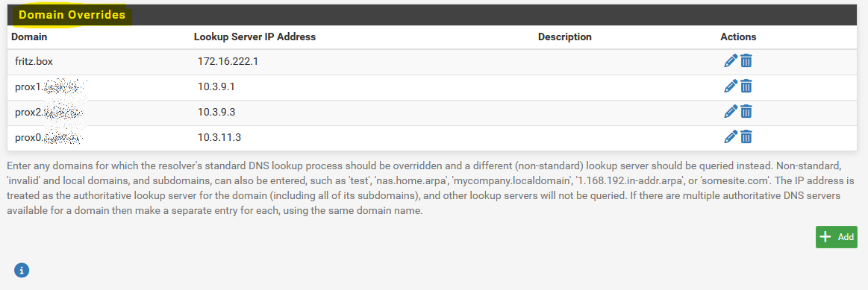Screen dimensions: 868x290
Task: Edit the fritz.box domain override
Action: 731,61
